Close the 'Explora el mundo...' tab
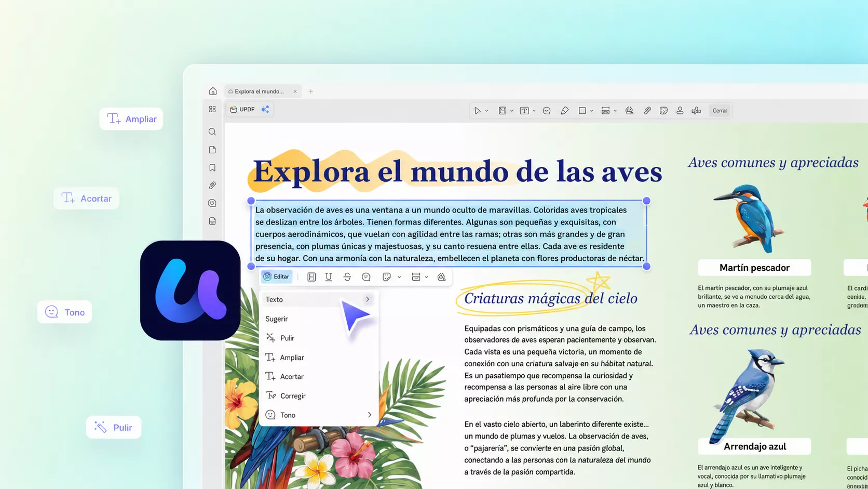Screen dimensions: 868x489 (295, 91)
